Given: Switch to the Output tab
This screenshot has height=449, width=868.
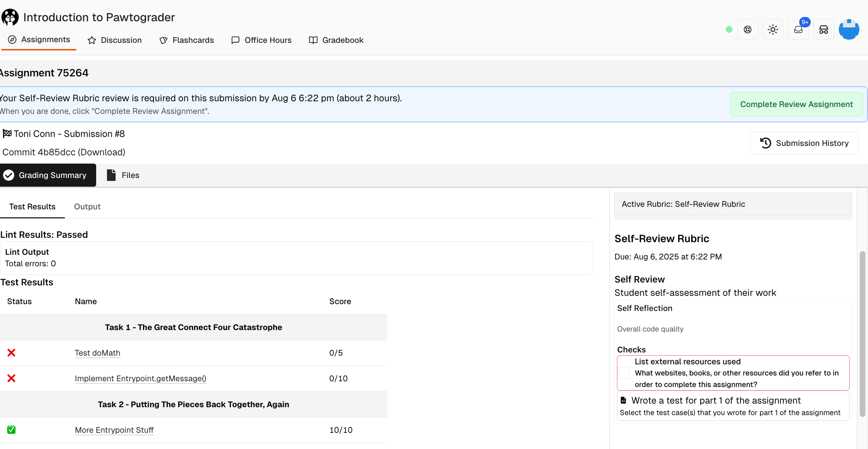Looking at the screenshot, I should click(x=87, y=207).
